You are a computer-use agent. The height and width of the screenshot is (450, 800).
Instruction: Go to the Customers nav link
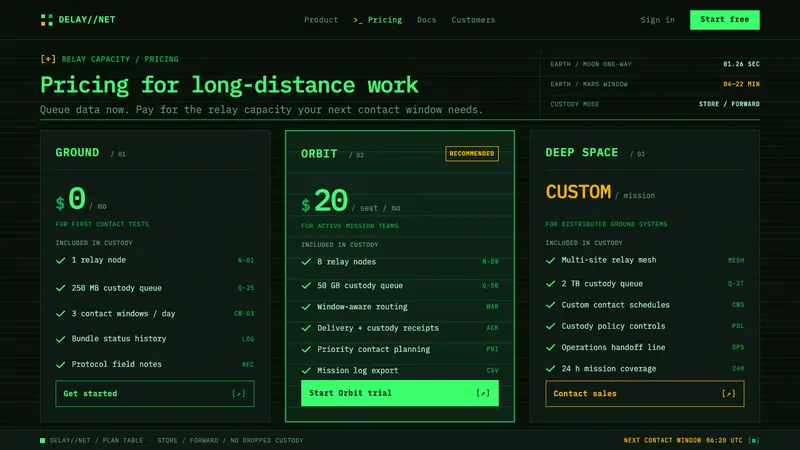[473, 20]
